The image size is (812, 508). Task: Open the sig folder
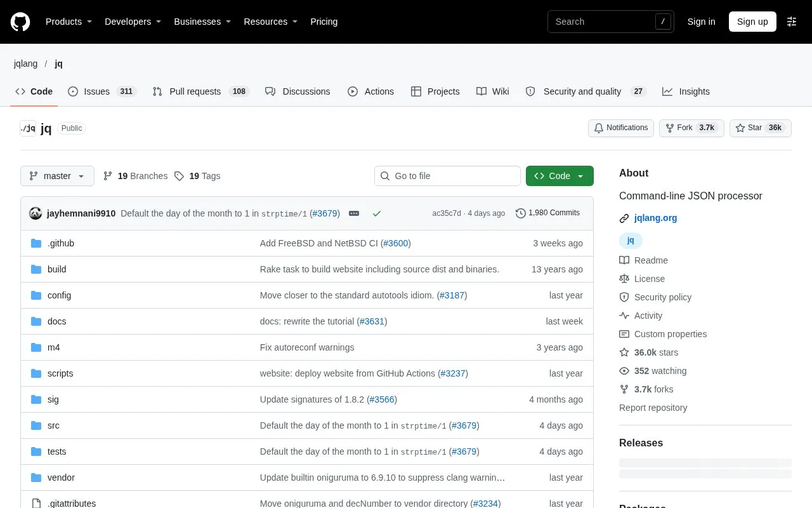click(53, 399)
